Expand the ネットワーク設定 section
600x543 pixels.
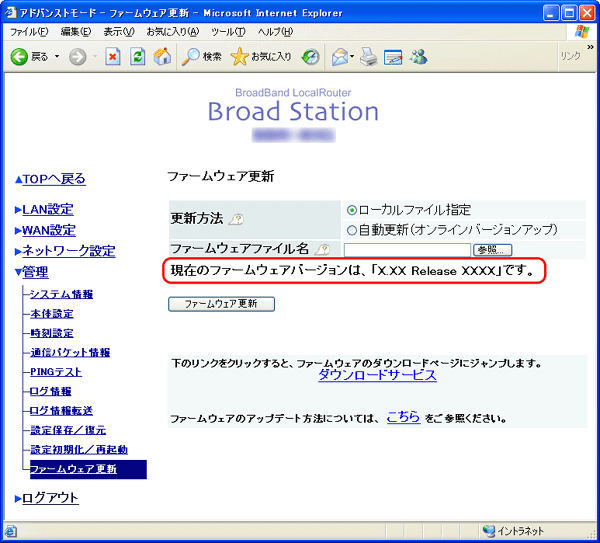[x=68, y=251]
